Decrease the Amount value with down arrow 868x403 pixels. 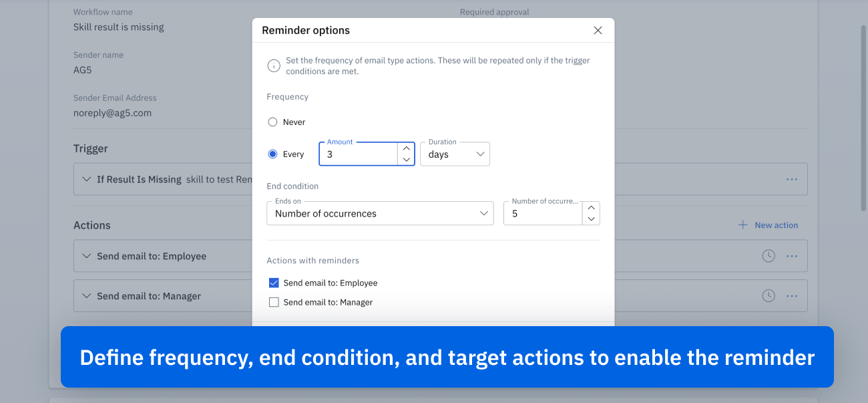point(406,160)
